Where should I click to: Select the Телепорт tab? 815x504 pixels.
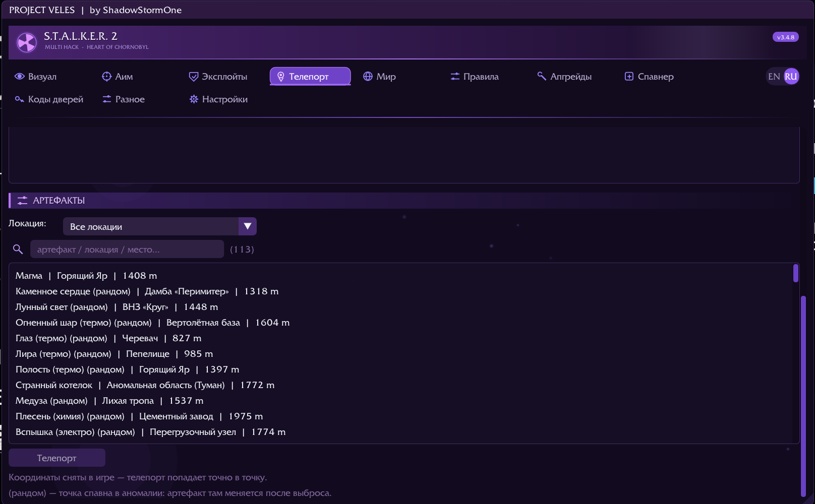click(310, 77)
